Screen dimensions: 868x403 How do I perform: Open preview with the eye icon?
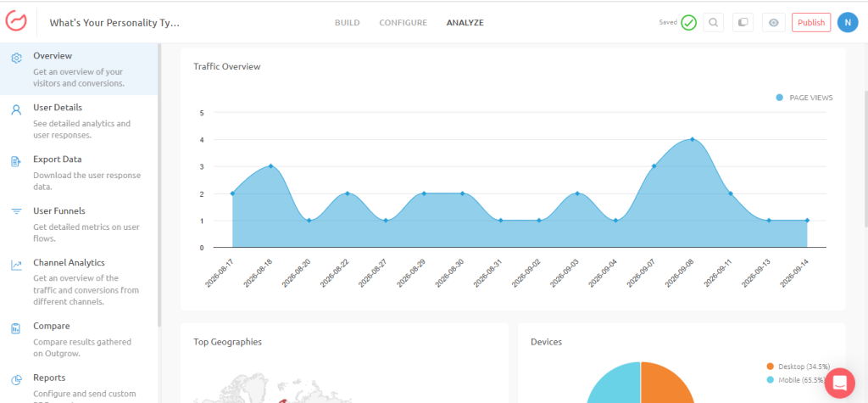[x=774, y=23]
